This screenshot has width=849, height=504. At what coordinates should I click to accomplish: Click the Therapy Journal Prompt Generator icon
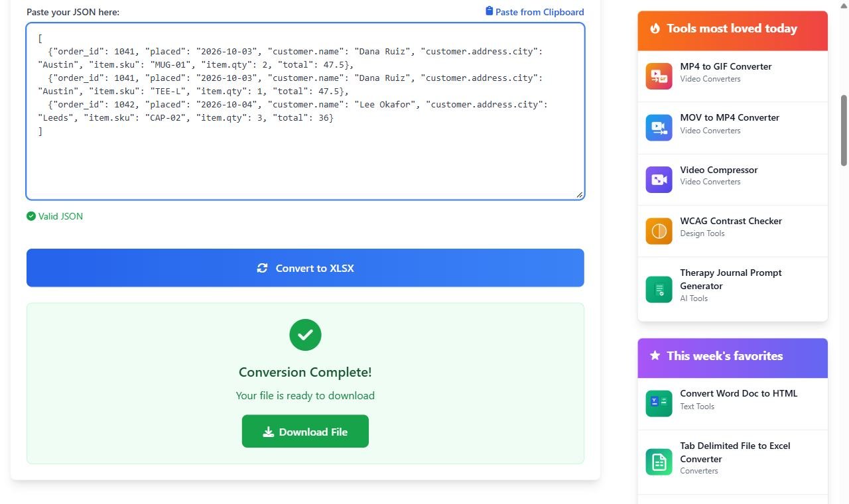659,289
